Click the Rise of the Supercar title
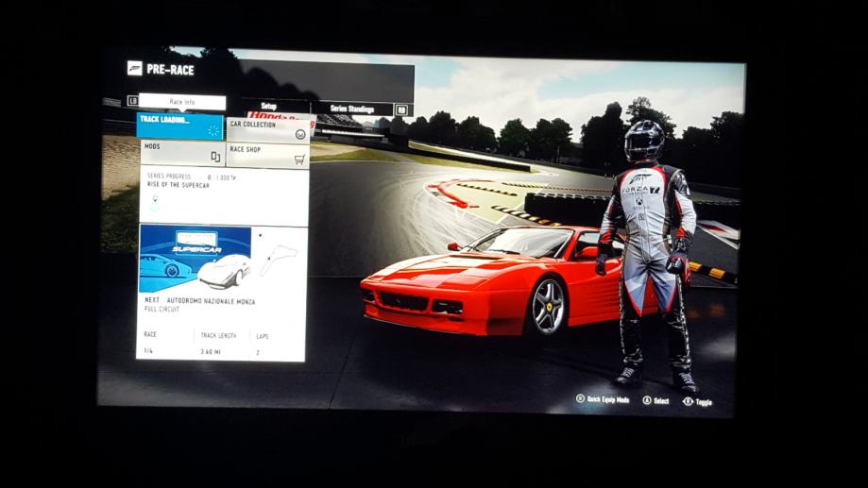The image size is (868, 488). click(179, 185)
